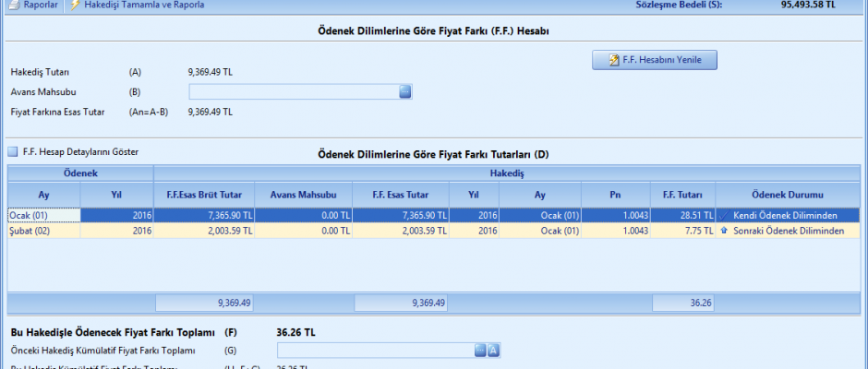The height and width of the screenshot is (369, 868).
Task: Click Hakedişi Tamamla ve Raporla
Action: 143,5
